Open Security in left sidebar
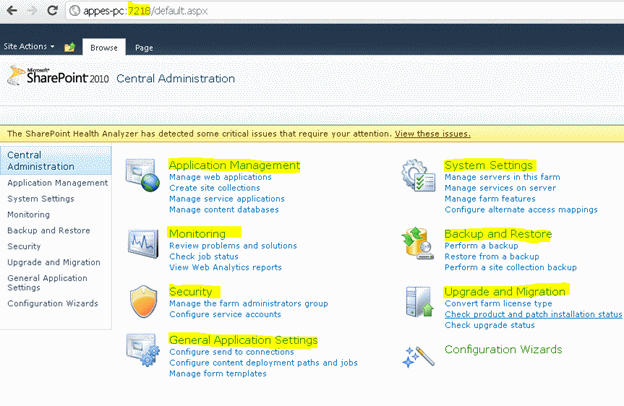 24,246
